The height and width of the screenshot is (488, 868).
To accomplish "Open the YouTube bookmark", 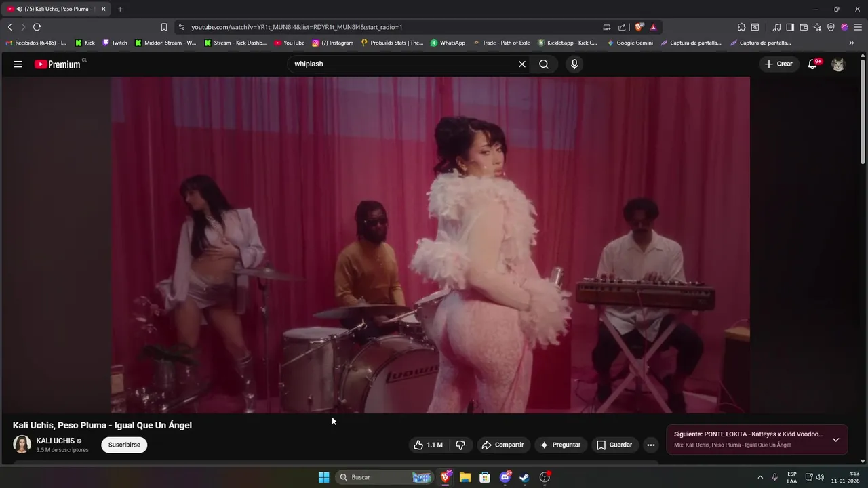I will tap(290, 43).
